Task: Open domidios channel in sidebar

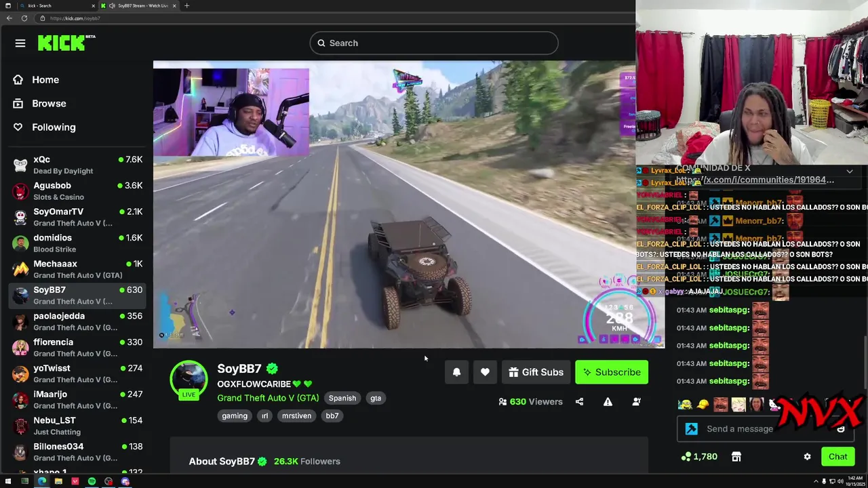Action: tap(77, 243)
